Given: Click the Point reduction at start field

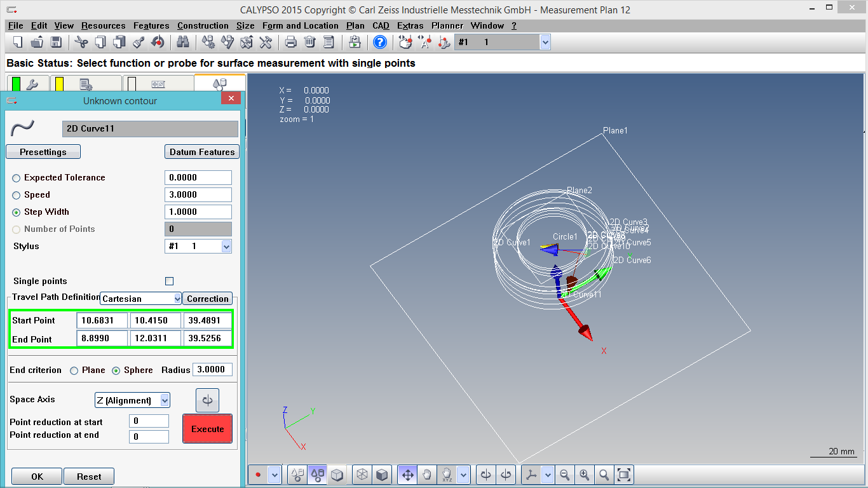Looking at the screenshot, I should 149,421.
